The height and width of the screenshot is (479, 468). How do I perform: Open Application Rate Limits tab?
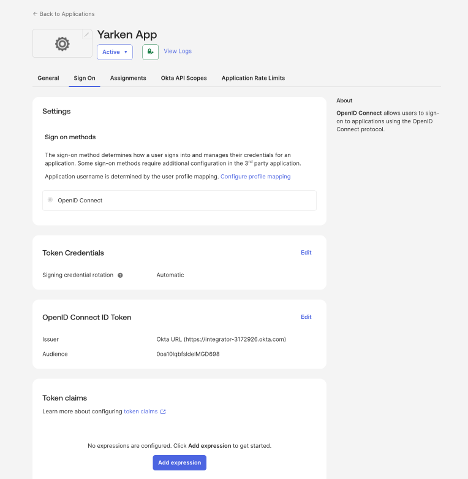point(253,78)
